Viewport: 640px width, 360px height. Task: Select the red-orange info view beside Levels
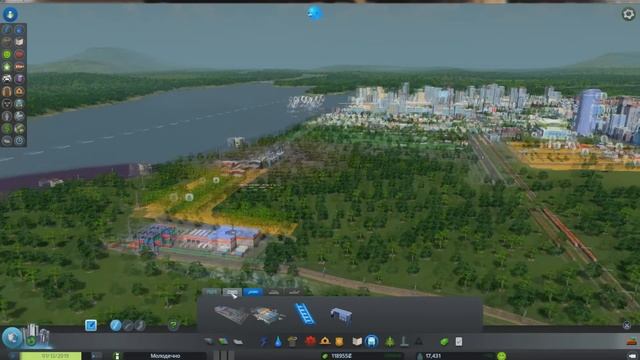pos(19,67)
